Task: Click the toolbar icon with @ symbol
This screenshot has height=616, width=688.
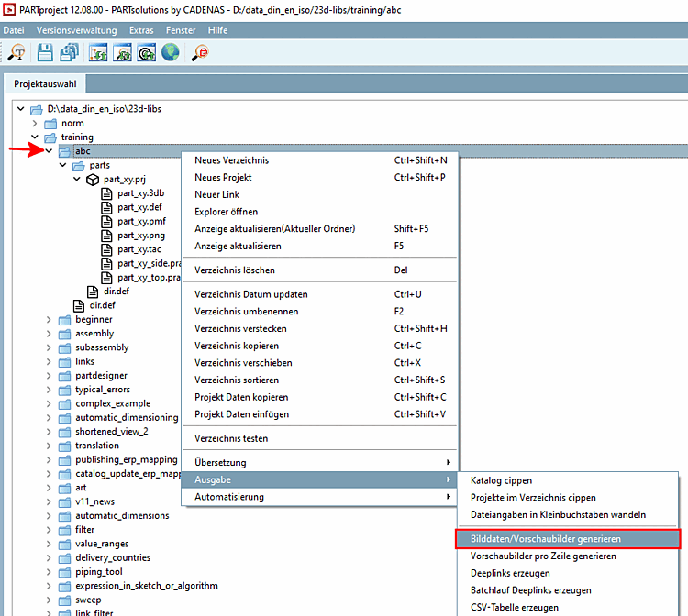Action: (146, 52)
